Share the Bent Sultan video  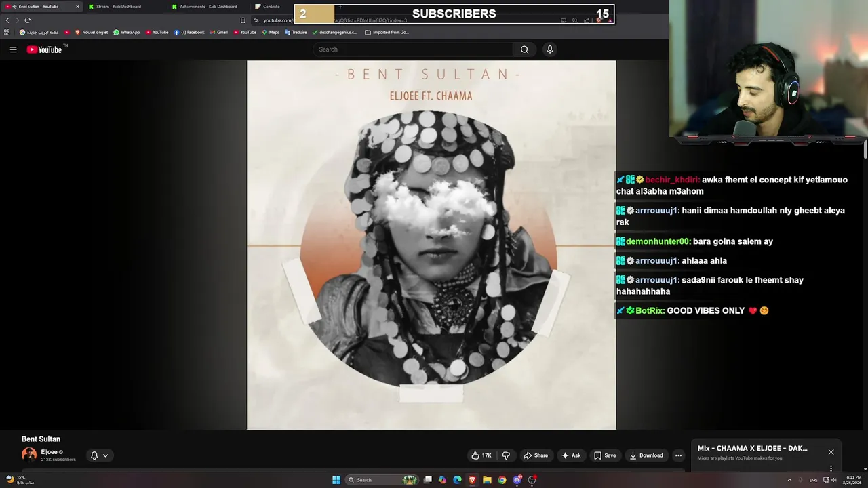click(x=535, y=455)
